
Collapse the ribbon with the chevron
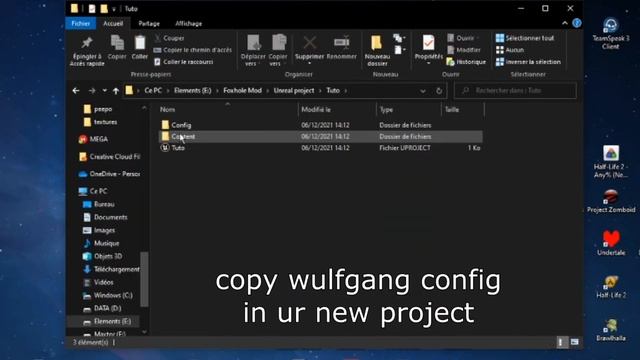click(565, 23)
